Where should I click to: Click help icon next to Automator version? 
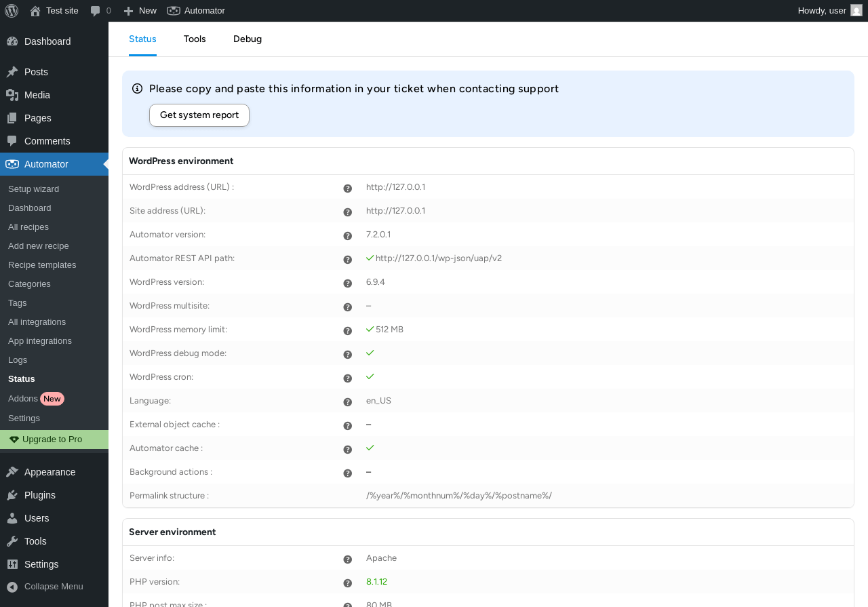point(348,236)
